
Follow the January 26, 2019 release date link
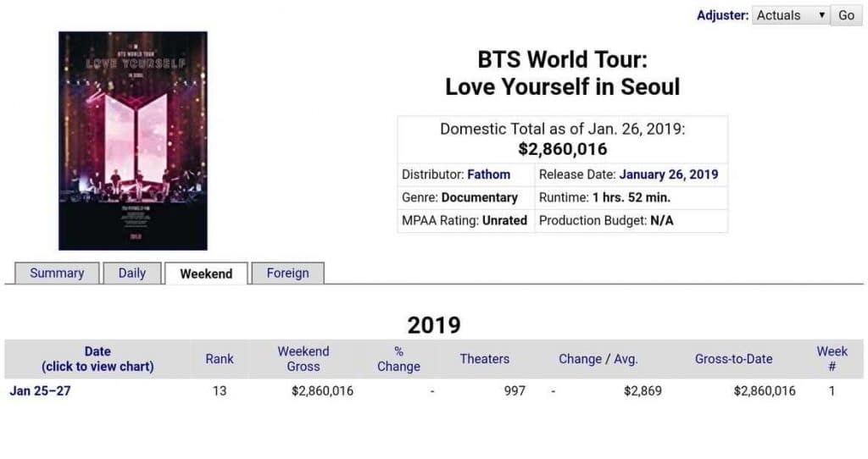click(x=668, y=174)
